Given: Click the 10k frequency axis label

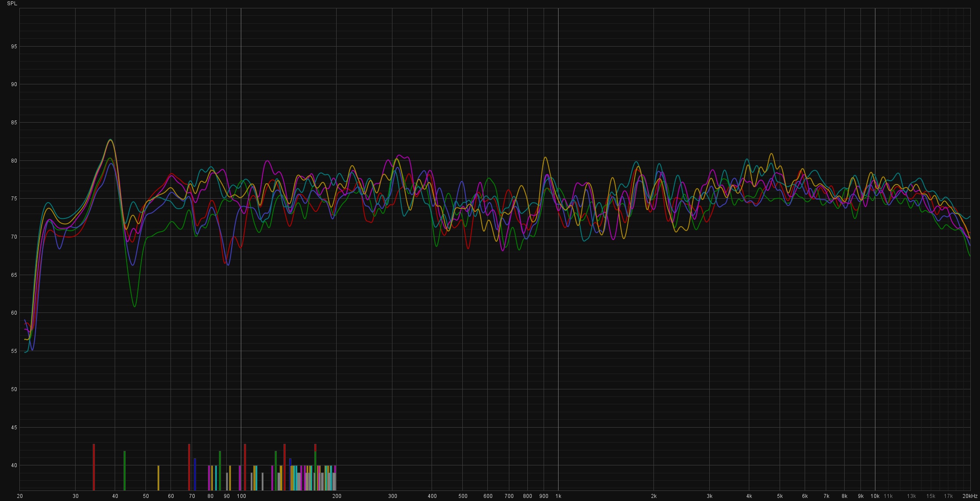Looking at the screenshot, I should [x=875, y=496].
